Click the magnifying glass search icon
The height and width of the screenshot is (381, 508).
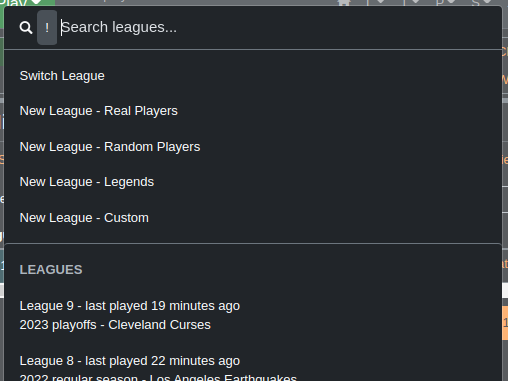26,28
